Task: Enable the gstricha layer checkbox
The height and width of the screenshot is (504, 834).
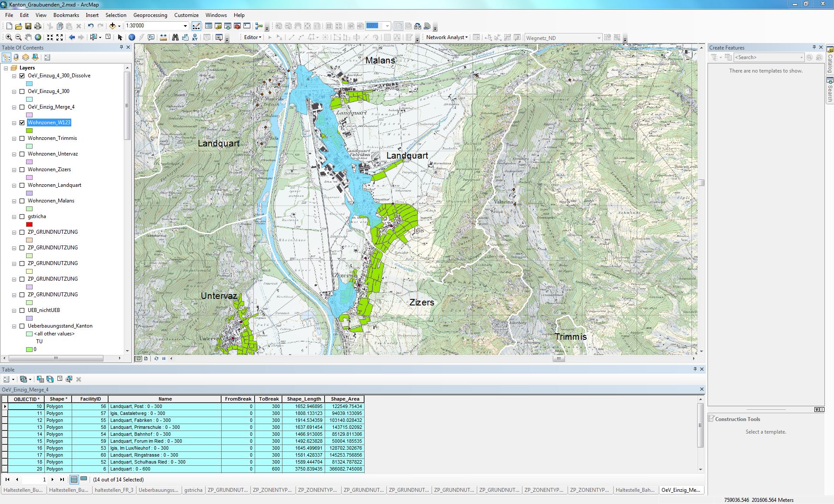Action: [22, 216]
